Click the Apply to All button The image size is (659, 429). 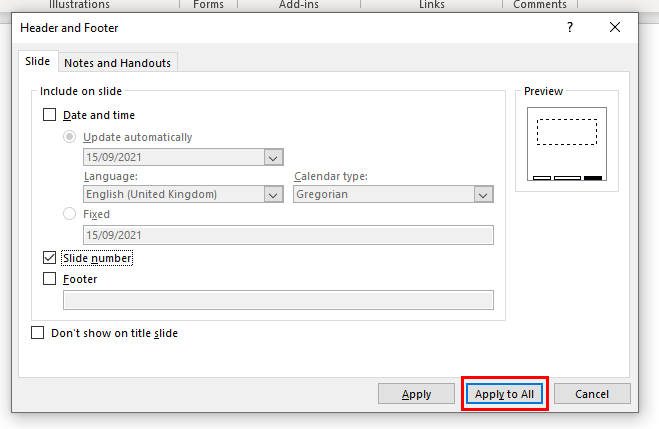tap(504, 394)
